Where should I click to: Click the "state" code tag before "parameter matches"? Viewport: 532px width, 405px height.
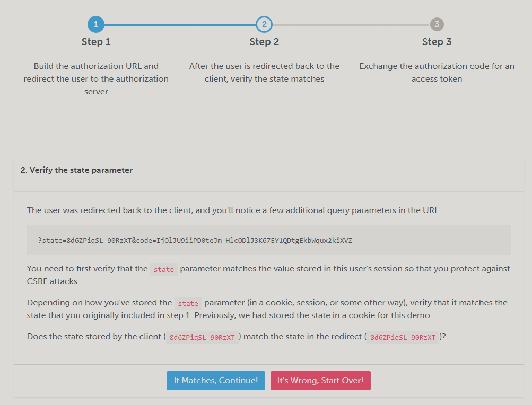pyautogui.click(x=164, y=269)
